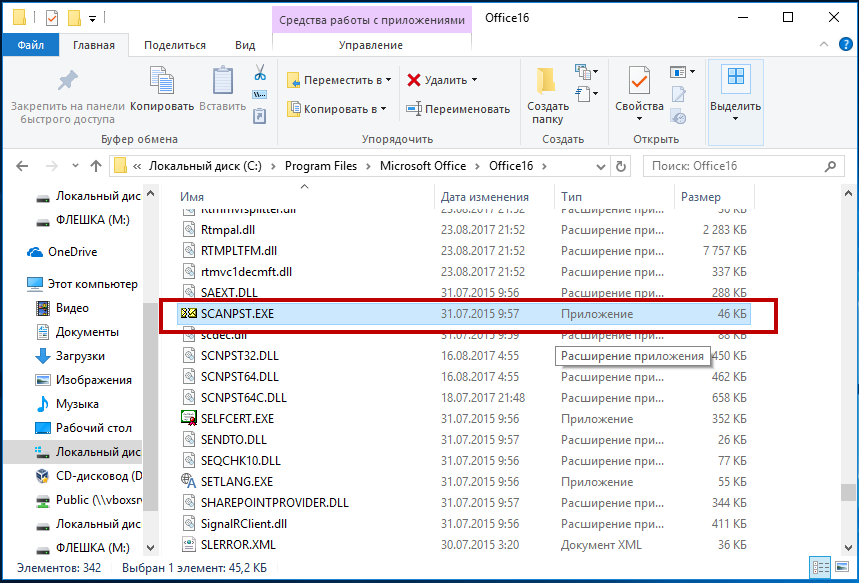Open Переместить в dropdown

[340, 80]
